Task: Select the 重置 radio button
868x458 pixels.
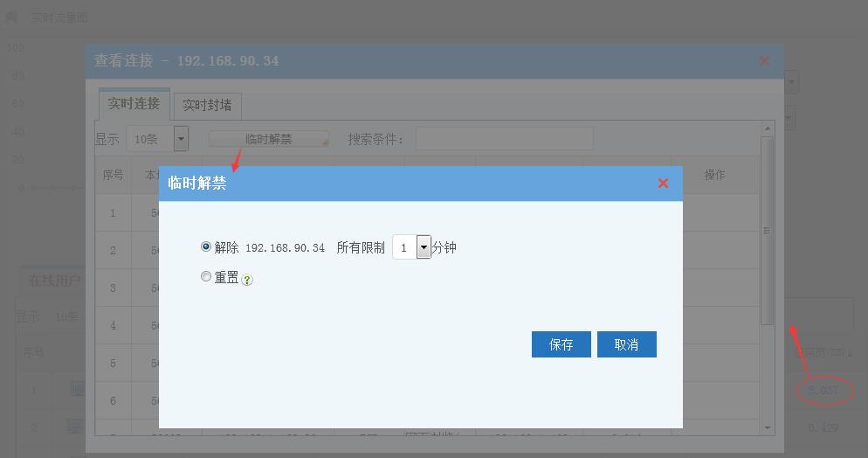Action: (206, 276)
